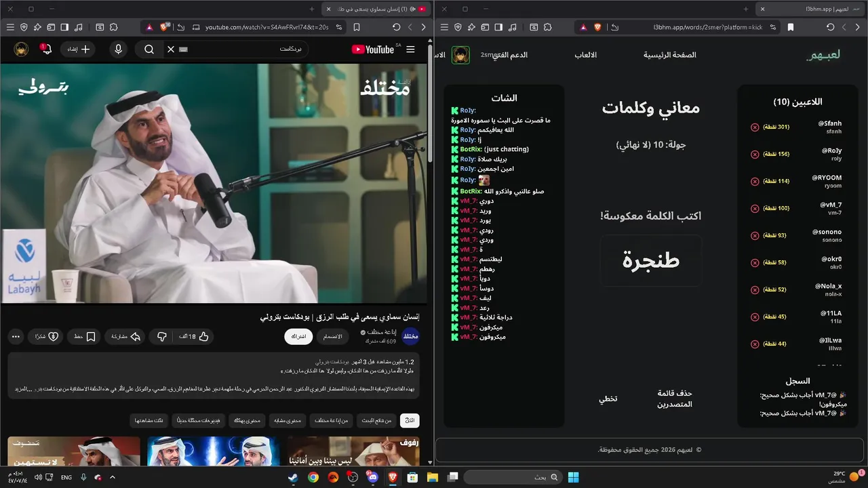Remove player @RYOOM with X icon
Image resolution: width=868 pixels, height=488 pixels.
tap(755, 182)
